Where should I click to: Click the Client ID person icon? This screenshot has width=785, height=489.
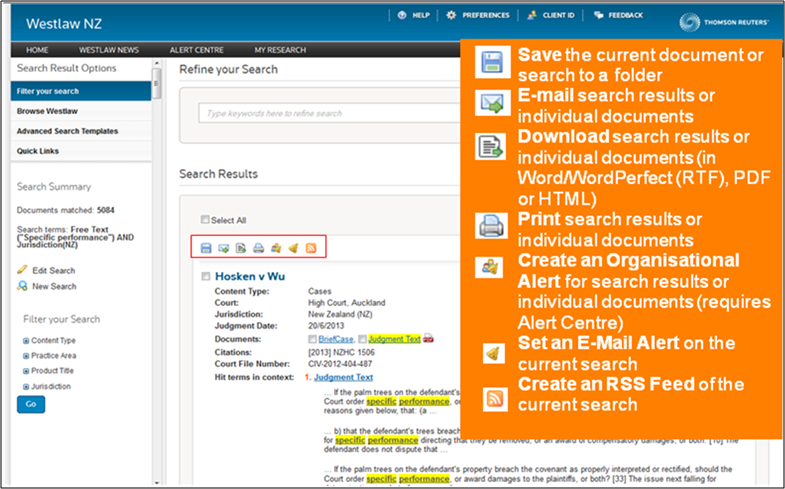pyautogui.click(x=532, y=15)
